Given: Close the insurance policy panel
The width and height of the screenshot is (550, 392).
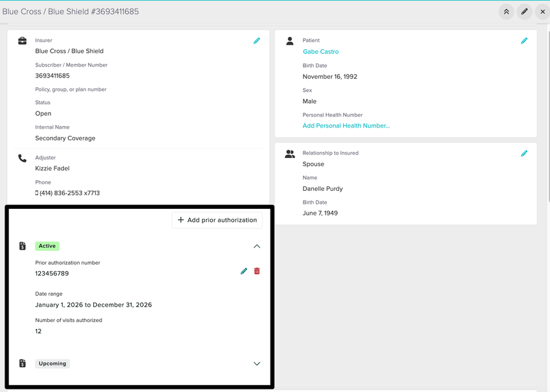Looking at the screenshot, I should point(542,12).
